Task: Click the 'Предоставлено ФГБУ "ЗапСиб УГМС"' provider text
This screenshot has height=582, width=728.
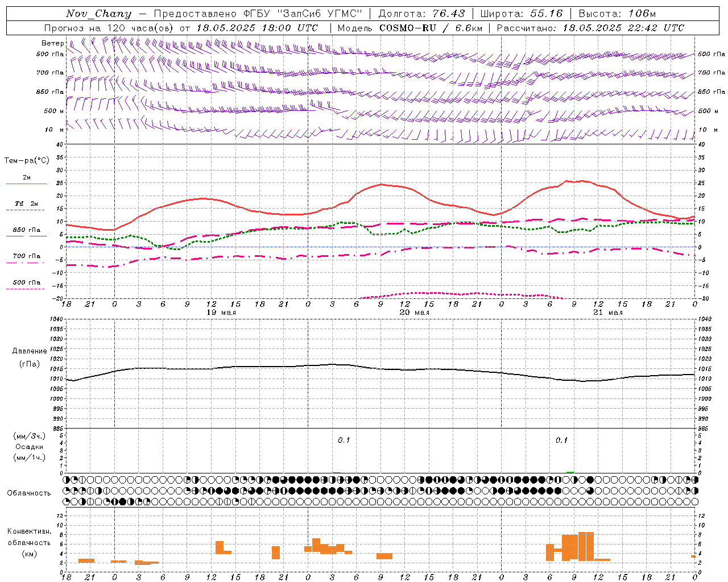Action: (258, 14)
